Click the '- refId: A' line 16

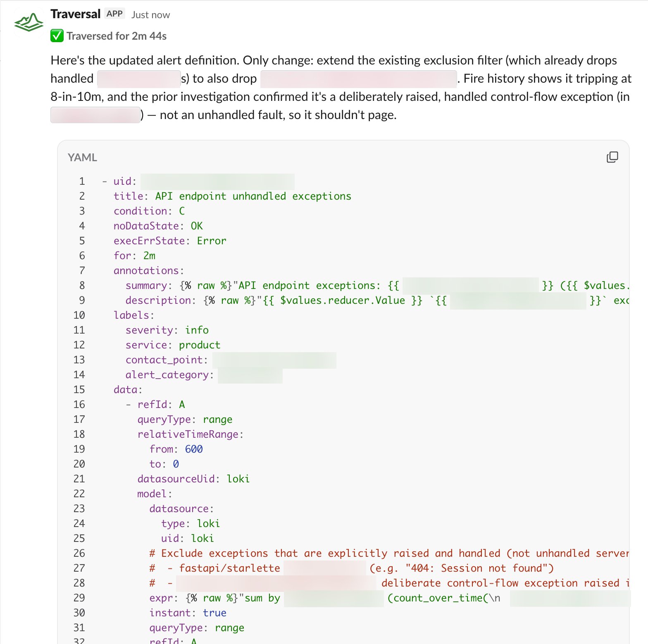(155, 404)
